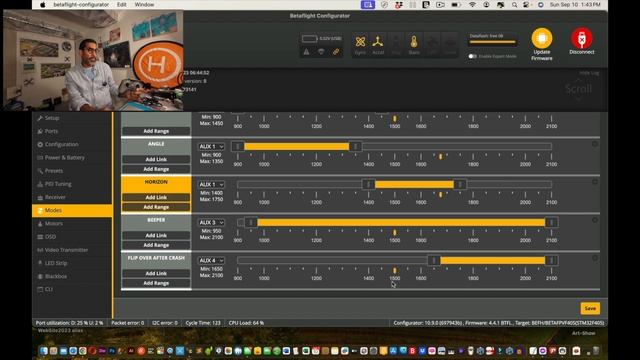Viewport: 640px width, 360px height.
Task: Delete the BEEPER mode range
Action: pyautogui.click(x=595, y=220)
